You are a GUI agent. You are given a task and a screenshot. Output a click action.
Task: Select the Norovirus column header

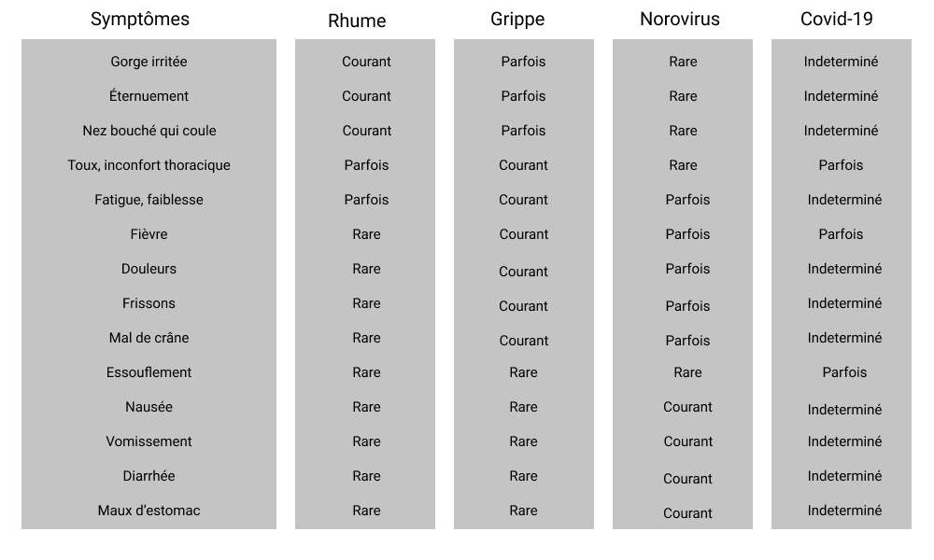[x=680, y=19]
